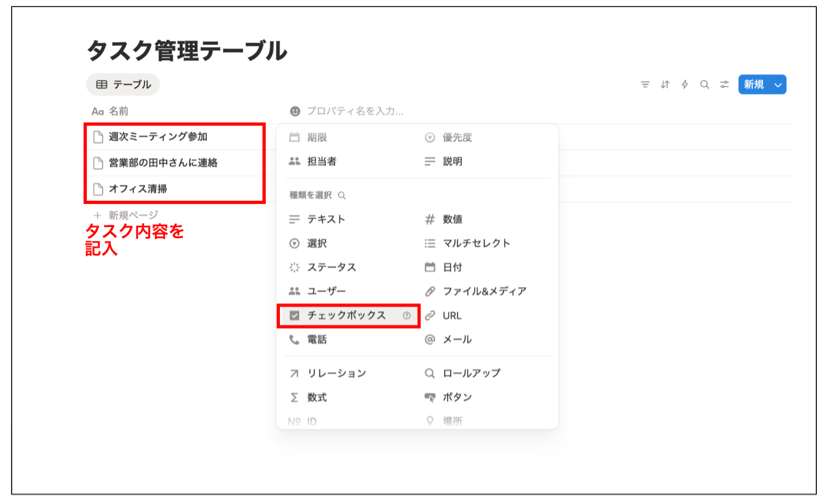The image size is (826, 504).
Task: Click the page icon of 週次ミーティング参加
Action: pos(98,137)
